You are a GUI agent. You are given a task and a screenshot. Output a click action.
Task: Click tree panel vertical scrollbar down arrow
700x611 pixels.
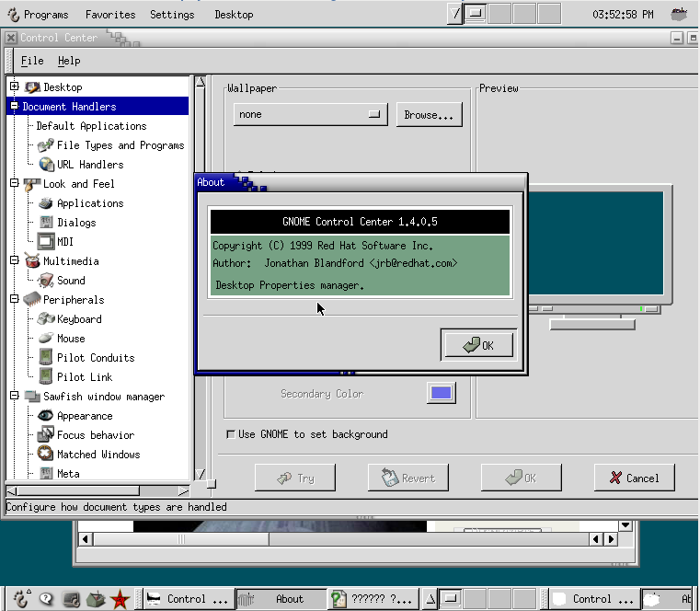pos(201,474)
